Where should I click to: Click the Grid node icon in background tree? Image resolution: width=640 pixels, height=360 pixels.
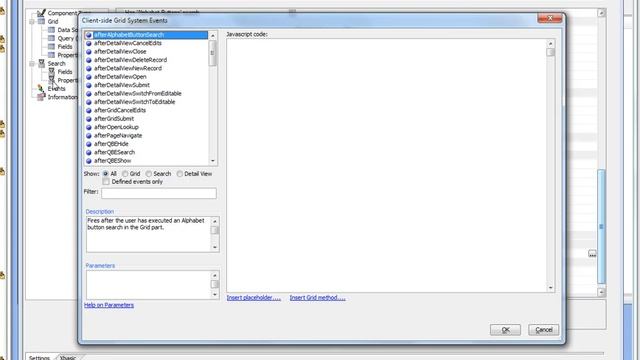42,21
